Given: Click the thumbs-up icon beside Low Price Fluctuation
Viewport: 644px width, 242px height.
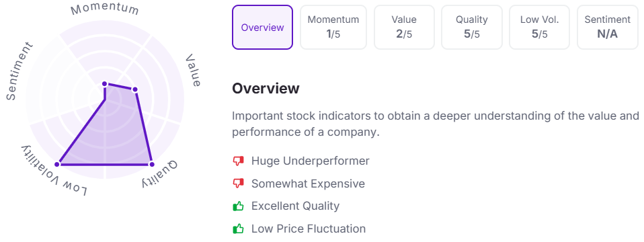Looking at the screenshot, I should click(x=238, y=229).
